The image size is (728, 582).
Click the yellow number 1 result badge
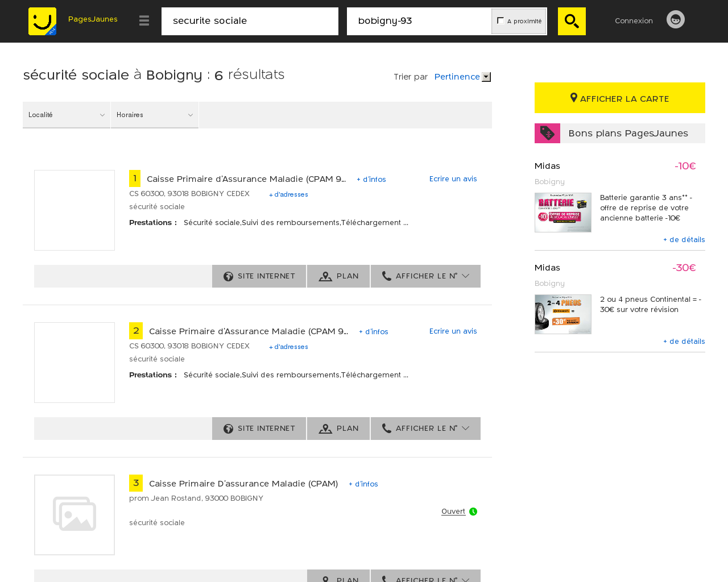point(135,178)
